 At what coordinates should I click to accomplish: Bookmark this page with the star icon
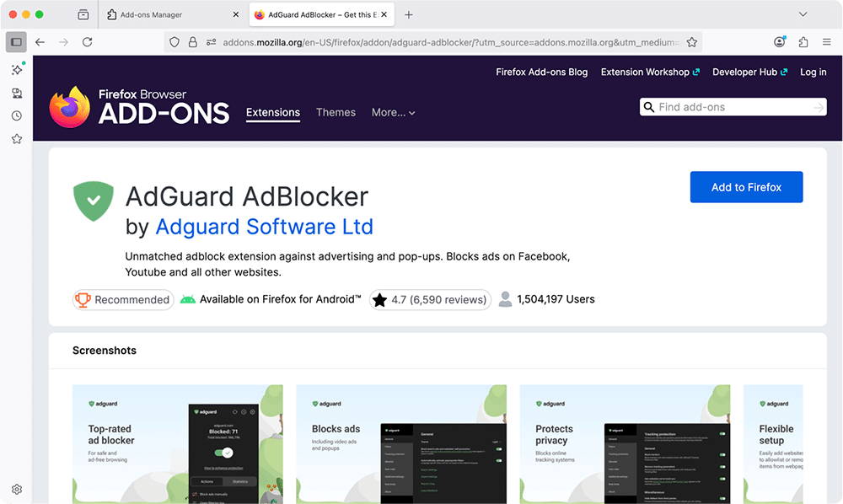[x=691, y=42]
